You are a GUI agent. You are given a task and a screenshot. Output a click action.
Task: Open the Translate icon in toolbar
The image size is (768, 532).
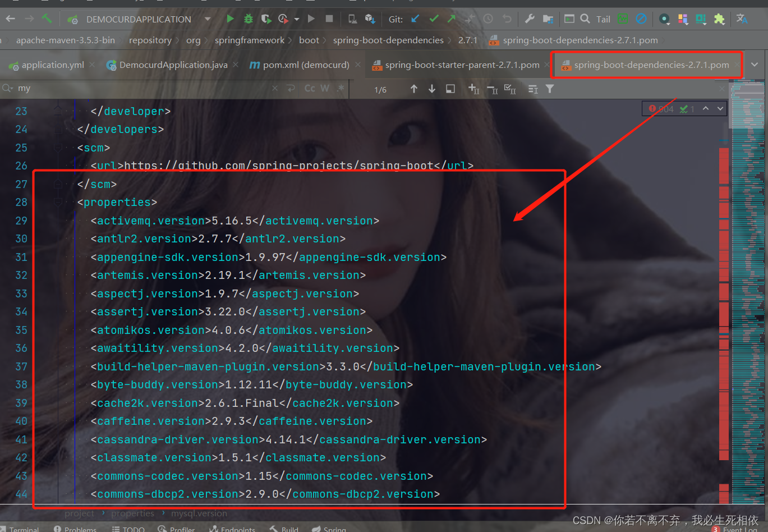pos(742,19)
